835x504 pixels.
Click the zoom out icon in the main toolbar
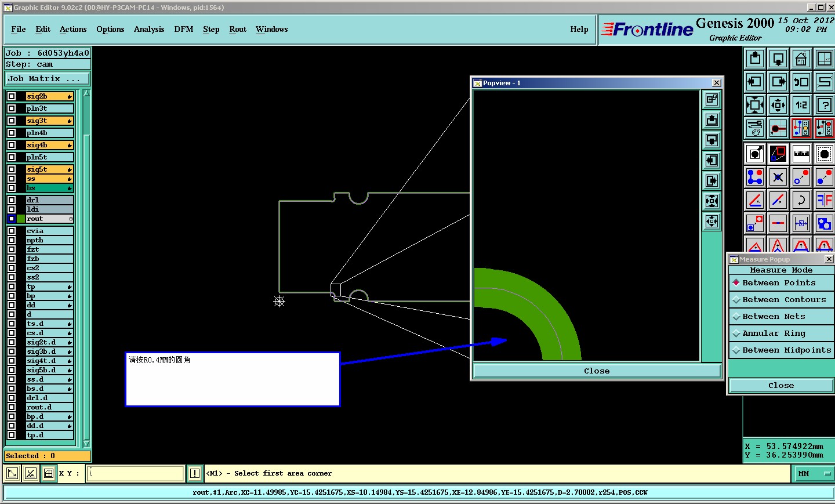click(x=778, y=105)
